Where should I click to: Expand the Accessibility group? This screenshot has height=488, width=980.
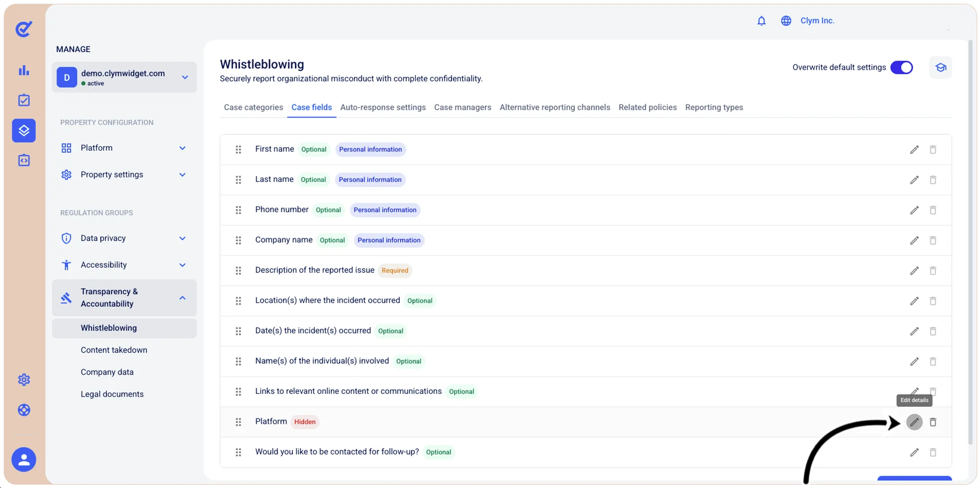tap(124, 265)
